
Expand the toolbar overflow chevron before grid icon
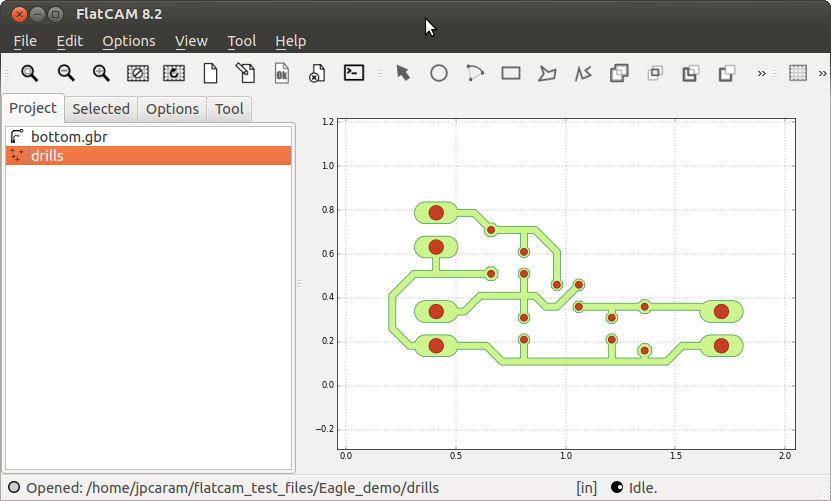(x=762, y=73)
